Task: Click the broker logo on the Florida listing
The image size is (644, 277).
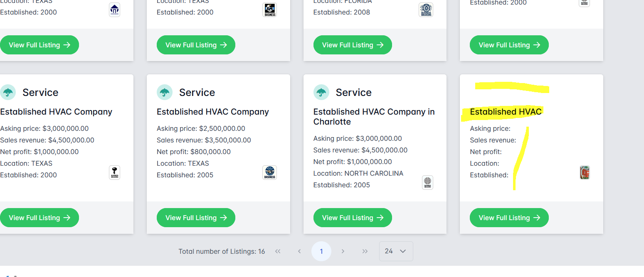Action: (x=426, y=10)
